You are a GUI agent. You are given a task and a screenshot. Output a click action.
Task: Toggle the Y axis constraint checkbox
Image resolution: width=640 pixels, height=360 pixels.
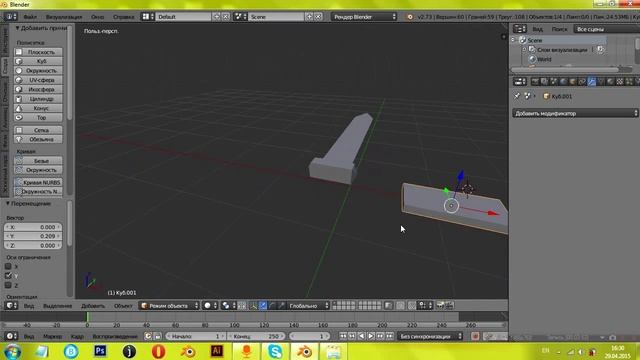tap(8, 276)
